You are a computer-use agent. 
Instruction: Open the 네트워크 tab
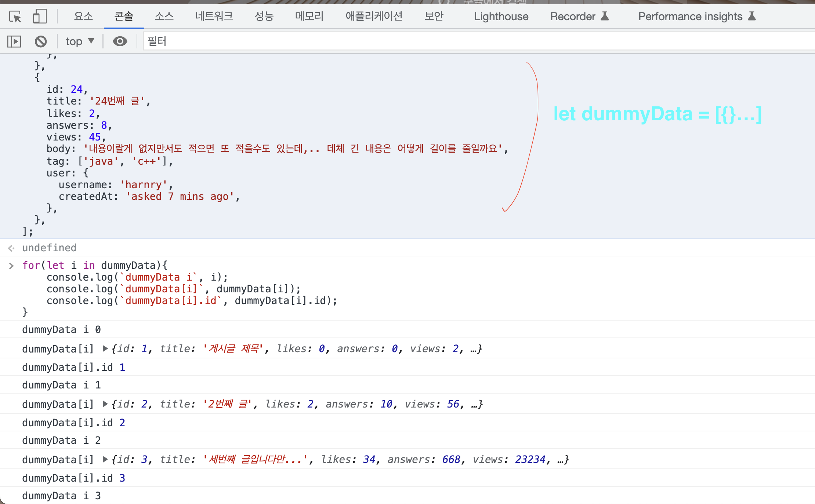(214, 16)
